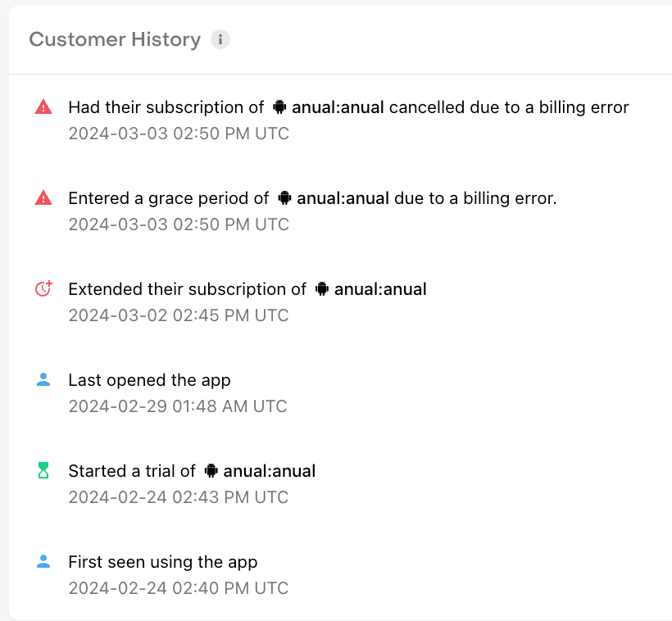Screen dimensions: 672x621
Task: Click the warning triangle for grace period event
Action: pyautogui.click(x=43, y=198)
